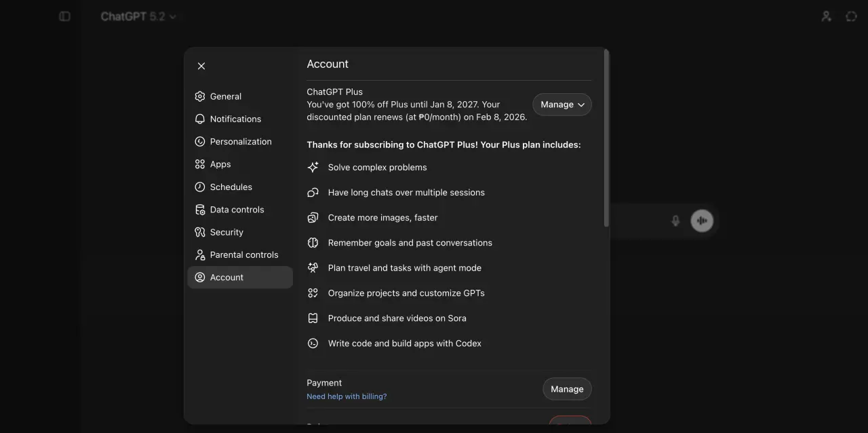The height and width of the screenshot is (433, 868).
Task: Expand the ChatGPT Plus Manage dropdown
Action: click(x=562, y=105)
